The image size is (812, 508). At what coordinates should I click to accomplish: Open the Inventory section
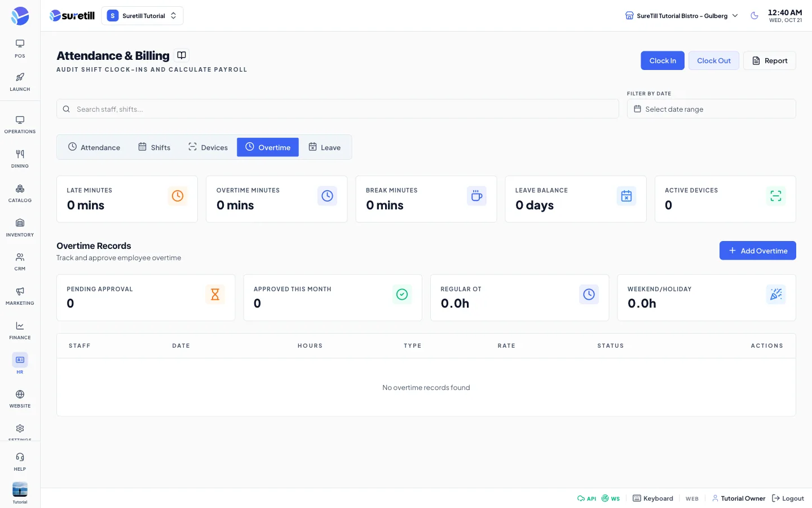(20, 228)
